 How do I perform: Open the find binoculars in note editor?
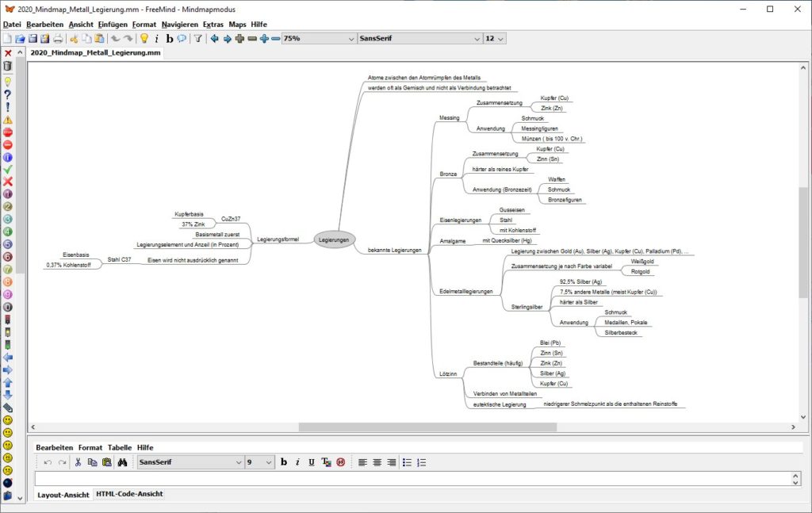[122, 462]
